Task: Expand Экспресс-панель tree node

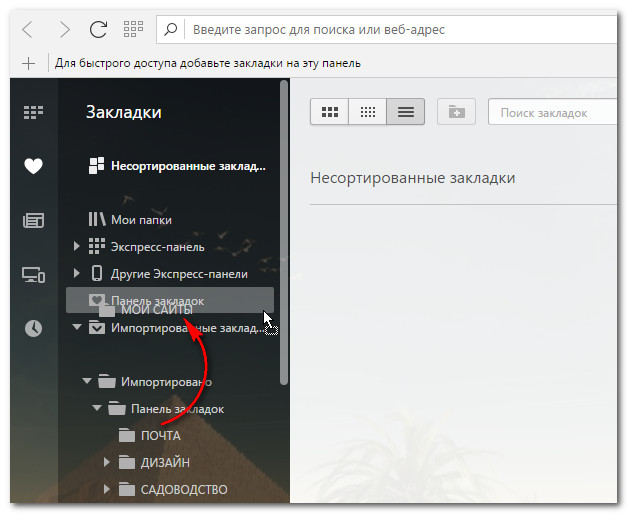Action: pos(76,246)
